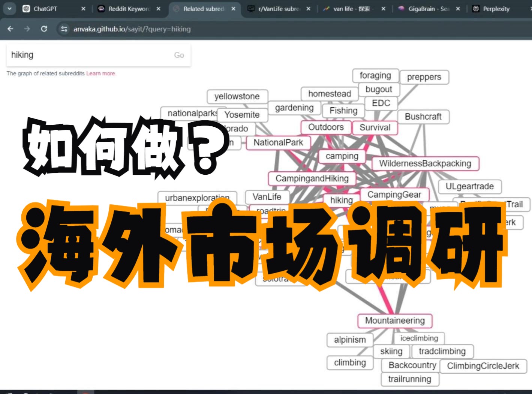This screenshot has height=394, width=532.
Task: Select the Mountaineering subreddit node
Action: pos(395,321)
